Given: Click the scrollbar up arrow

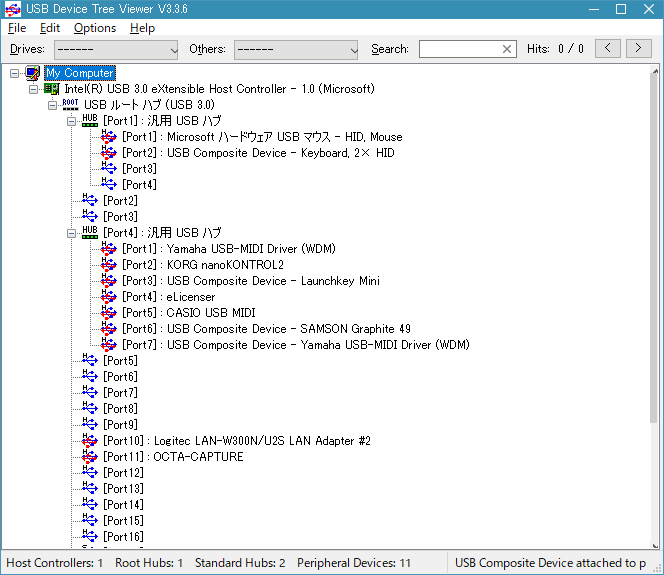Looking at the screenshot, I should pyautogui.click(x=655, y=71).
